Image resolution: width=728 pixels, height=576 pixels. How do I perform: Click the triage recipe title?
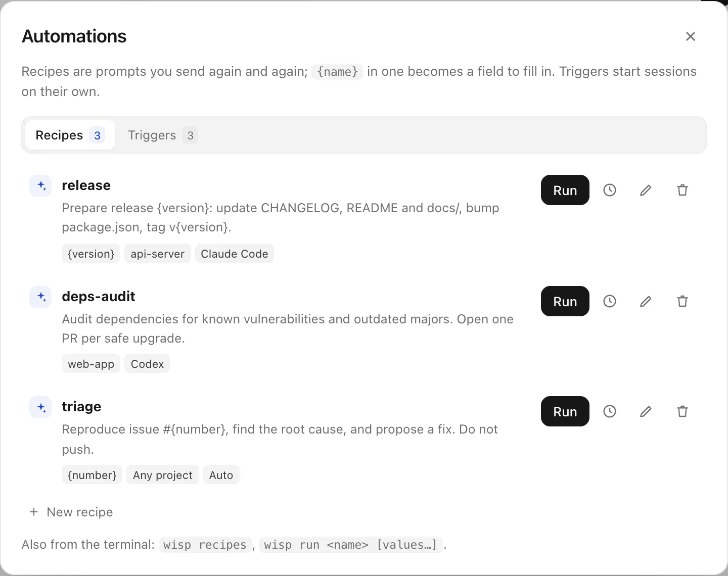(x=81, y=407)
